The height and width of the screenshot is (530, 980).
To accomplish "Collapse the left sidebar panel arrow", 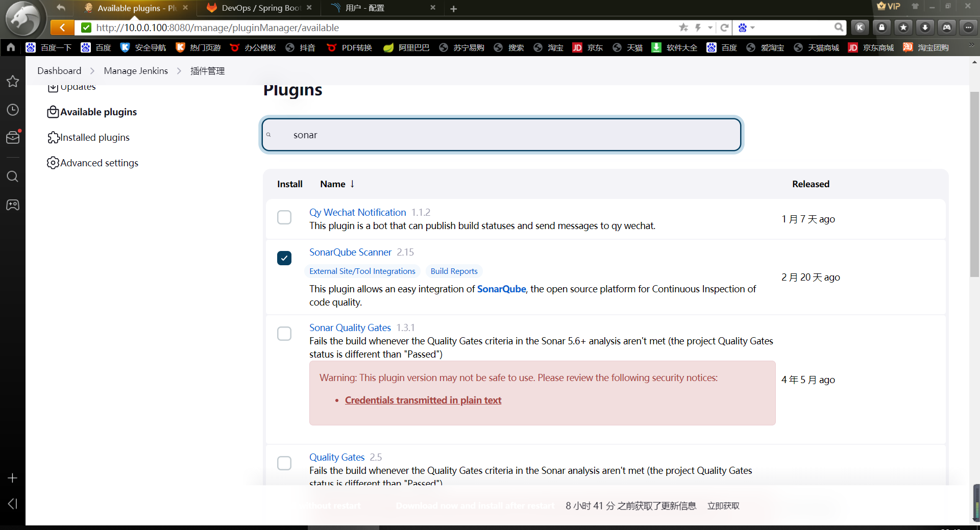I will (13, 504).
